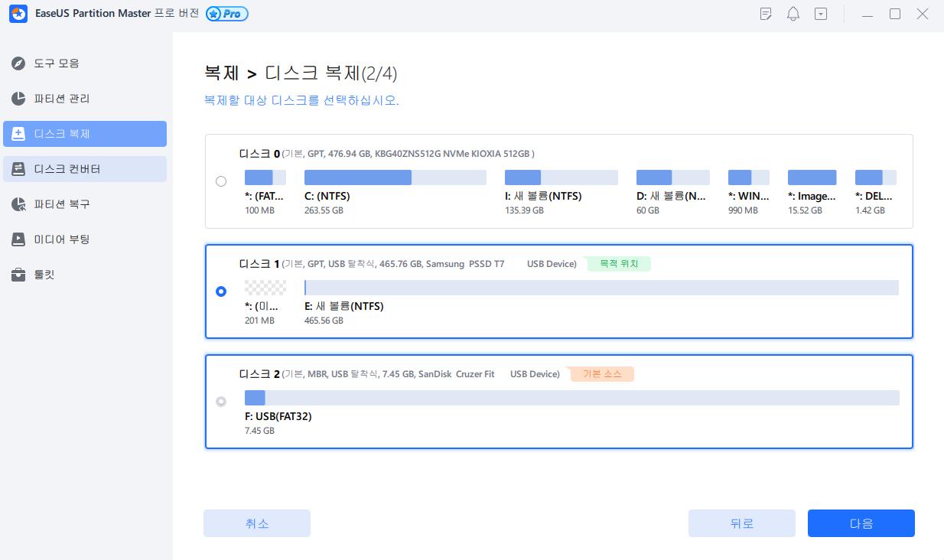Cancel cloning via 취소 button
Image resolution: width=944 pixels, height=560 pixels.
point(256,523)
